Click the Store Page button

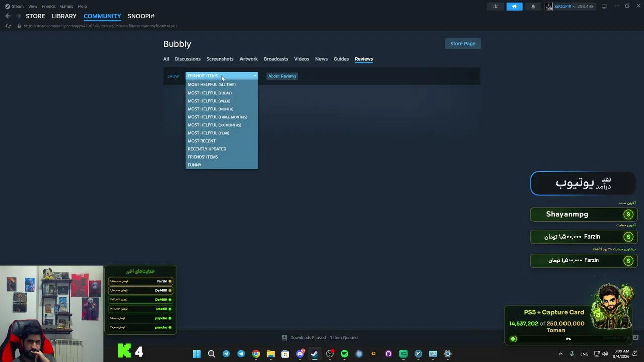pos(463,44)
